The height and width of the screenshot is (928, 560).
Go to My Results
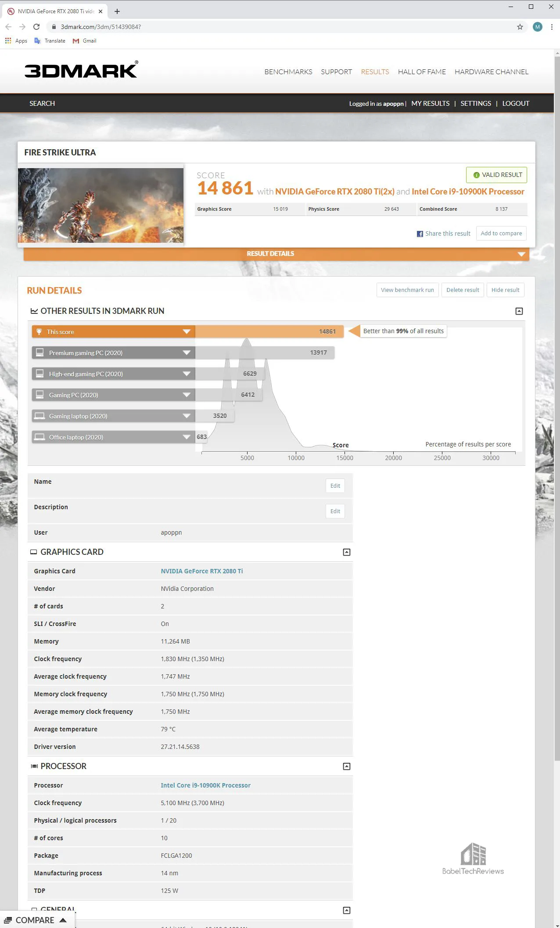pyautogui.click(x=431, y=104)
